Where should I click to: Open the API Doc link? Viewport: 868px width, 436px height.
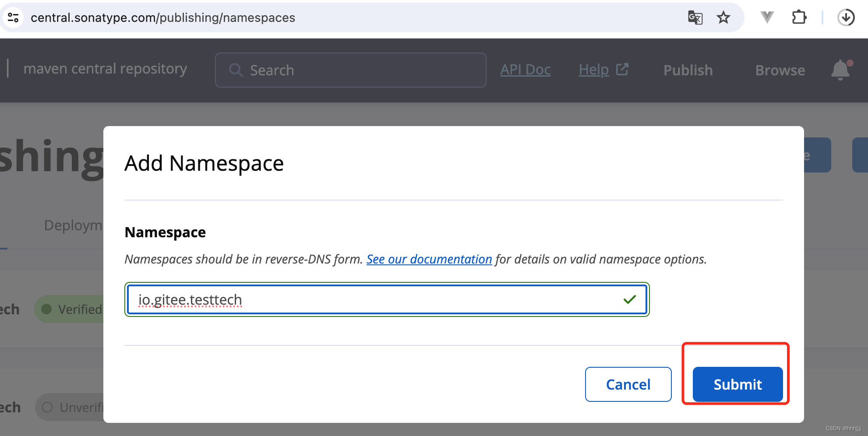pos(526,70)
